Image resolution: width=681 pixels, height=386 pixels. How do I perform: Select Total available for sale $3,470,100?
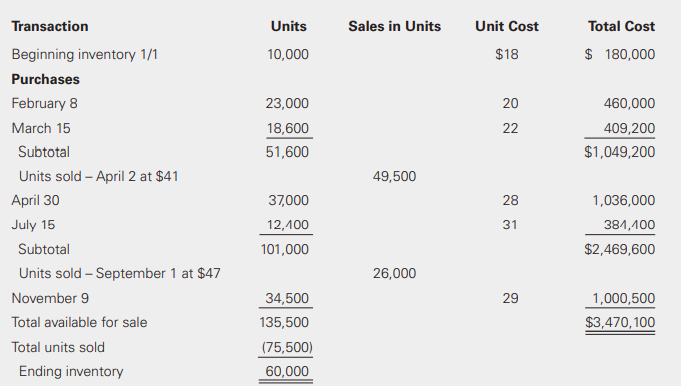[620, 322]
